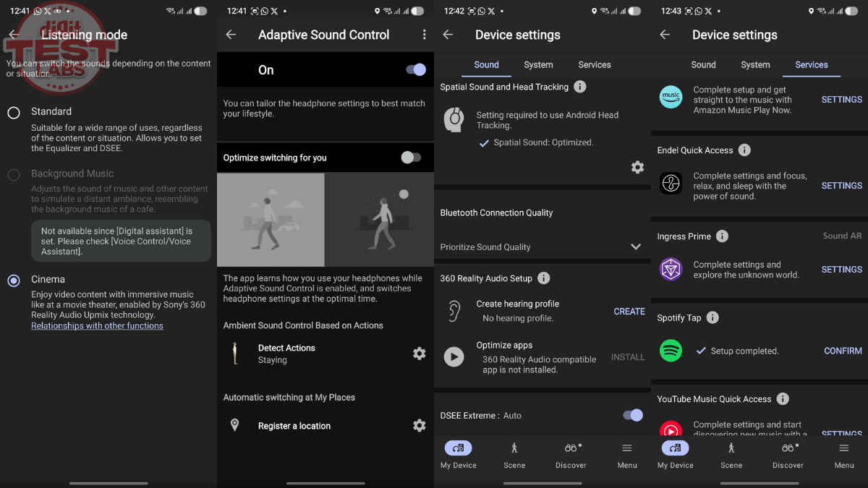Open the three-dot menu in Adaptive Sound Control

[424, 35]
